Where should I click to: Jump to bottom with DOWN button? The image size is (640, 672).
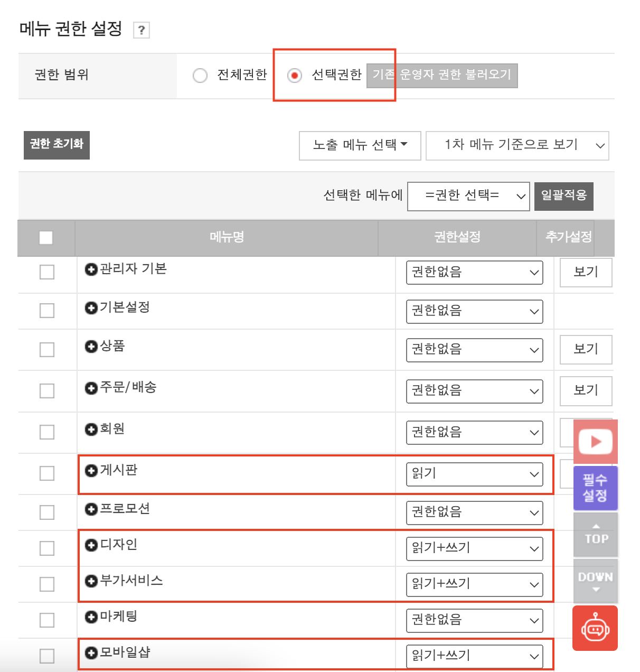point(595,581)
